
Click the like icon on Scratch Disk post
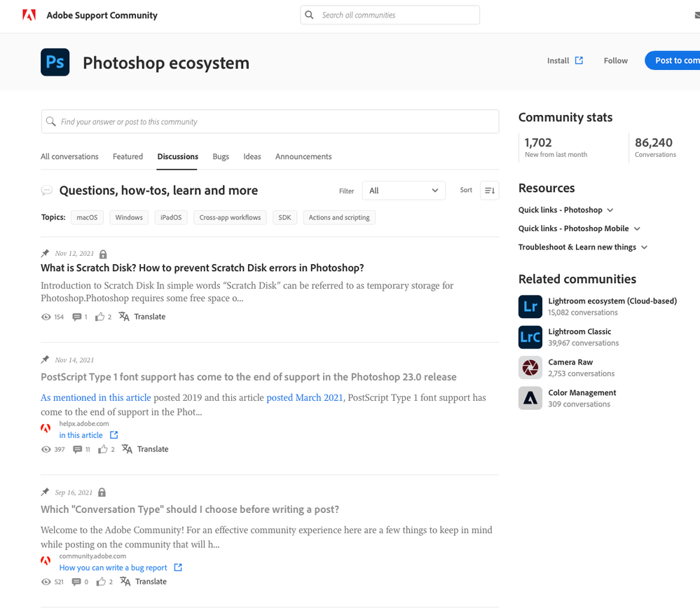click(99, 317)
